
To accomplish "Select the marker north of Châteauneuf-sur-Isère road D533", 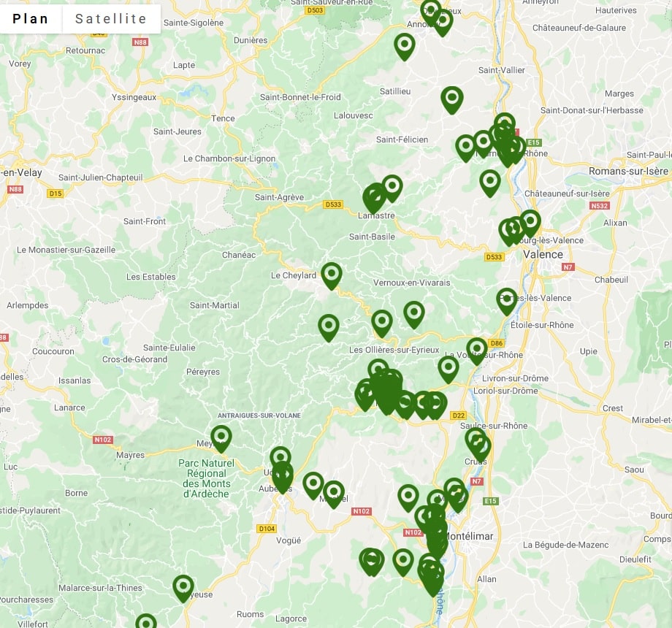I will click(x=490, y=182).
